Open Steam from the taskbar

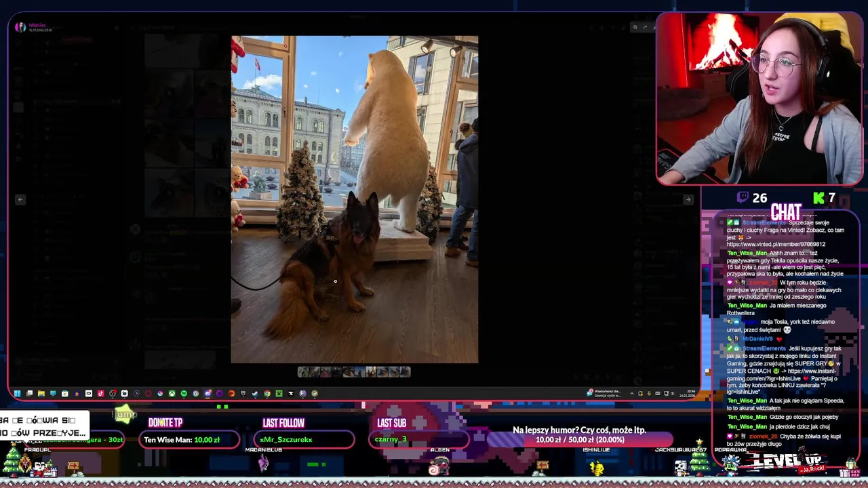[255, 393]
